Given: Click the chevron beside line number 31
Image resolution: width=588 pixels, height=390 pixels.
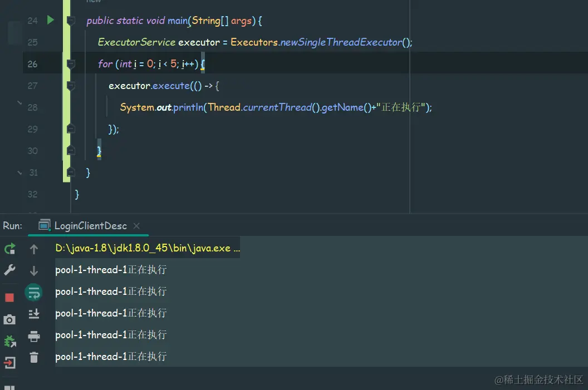Looking at the screenshot, I should [19, 172].
